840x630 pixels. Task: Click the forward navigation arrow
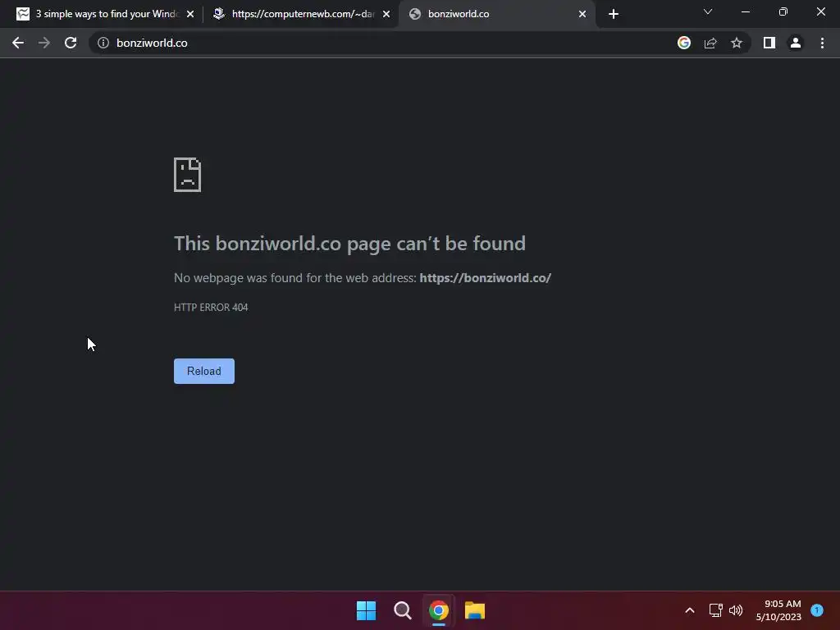(x=44, y=43)
